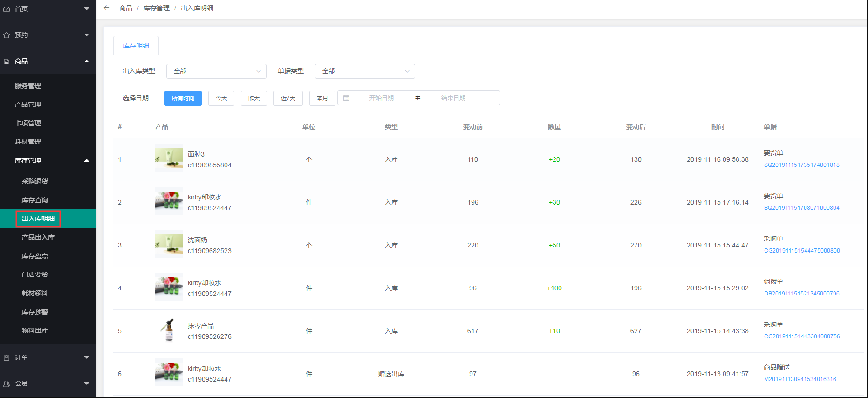The image size is (868, 398).
Task: Open 耗材管理 in sidebar
Action: pyautogui.click(x=28, y=142)
